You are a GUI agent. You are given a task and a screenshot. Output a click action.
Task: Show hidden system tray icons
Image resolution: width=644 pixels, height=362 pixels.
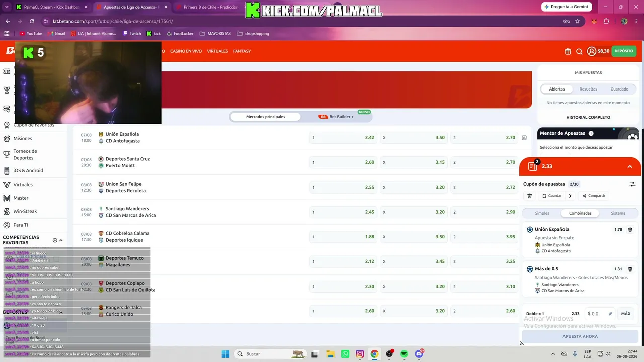click(553, 354)
